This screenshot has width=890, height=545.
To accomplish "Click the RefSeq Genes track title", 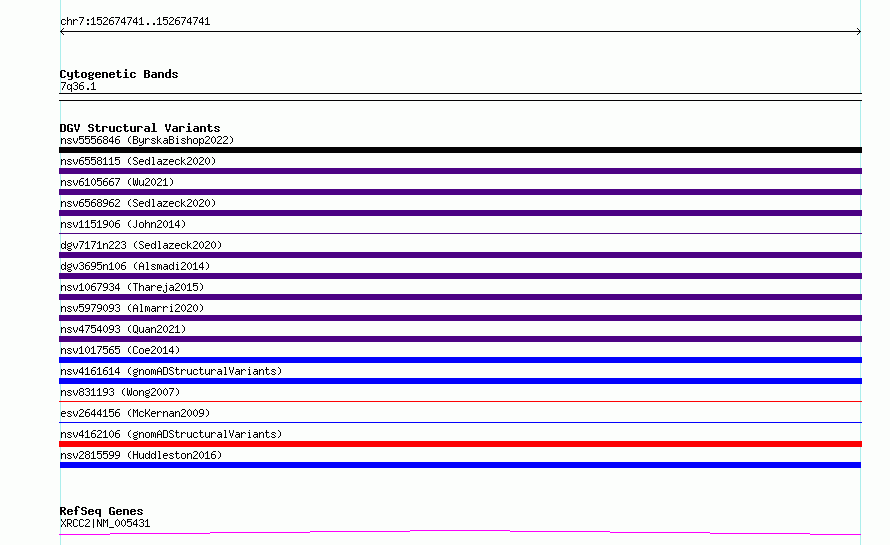I will (101, 511).
